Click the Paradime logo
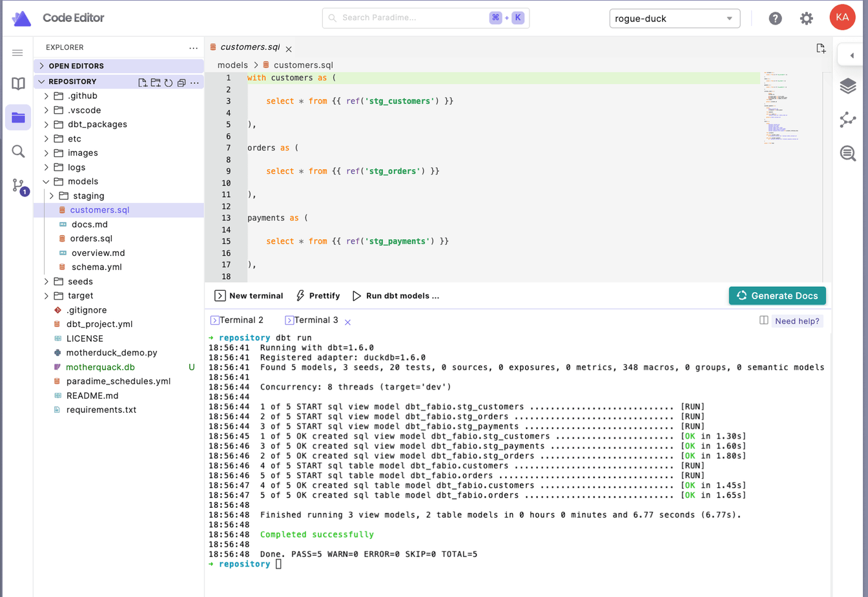 click(x=21, y=18)
